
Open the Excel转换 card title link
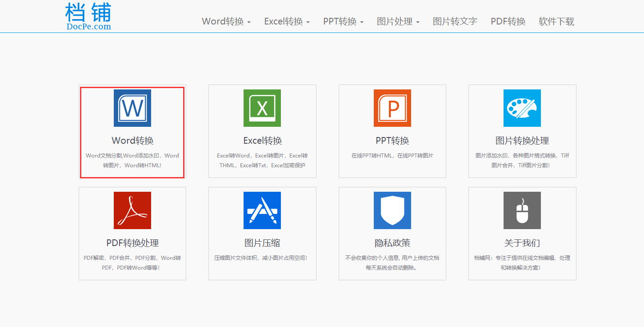click(x=262, y=141)
